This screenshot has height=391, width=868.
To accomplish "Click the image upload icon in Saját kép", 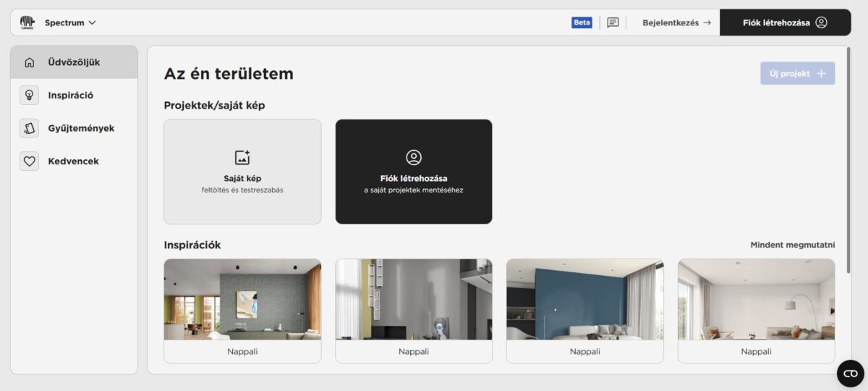I will coord(242,157).
